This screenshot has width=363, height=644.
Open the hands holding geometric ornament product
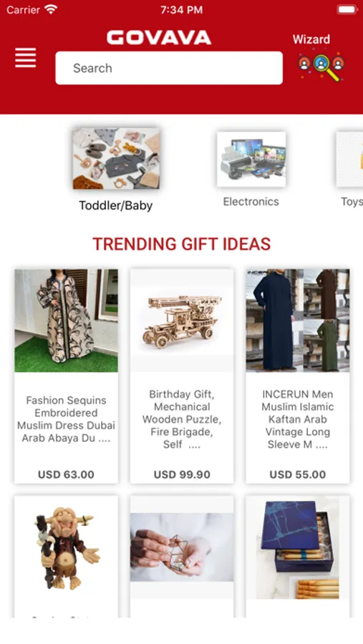[x=182, y=547]
